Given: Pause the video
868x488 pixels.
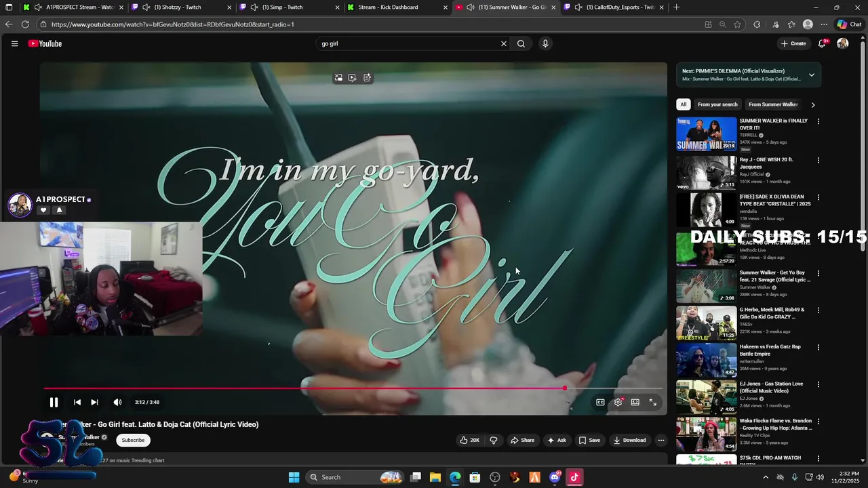Looking at the screenshot, I should click(54, 402).
